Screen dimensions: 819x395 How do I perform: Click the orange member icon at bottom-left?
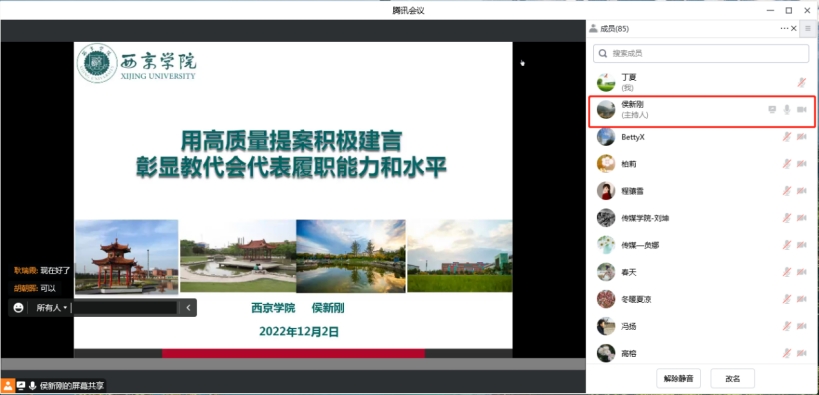coord(7,386)
